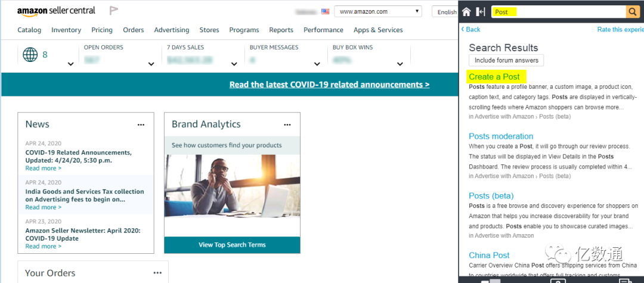Screen dimensions: 644x283
Task: Click the orange search magnifier button
Action: click(x=631, y=12)
